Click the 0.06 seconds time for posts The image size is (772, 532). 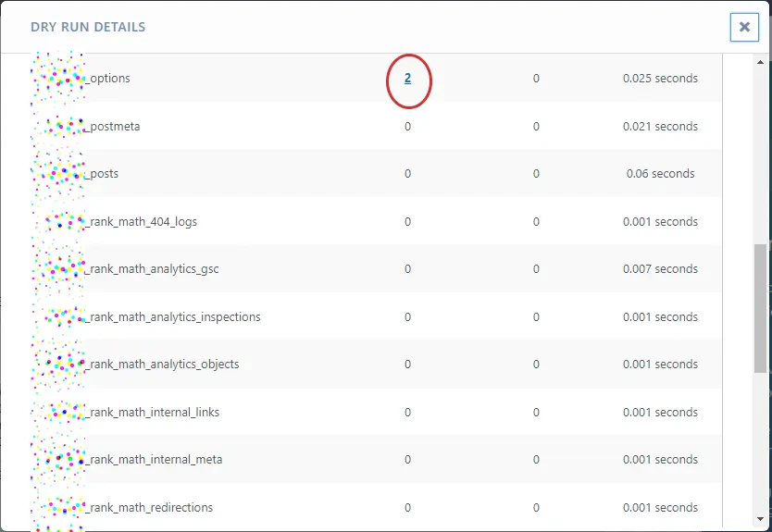(x=660, y=174)
